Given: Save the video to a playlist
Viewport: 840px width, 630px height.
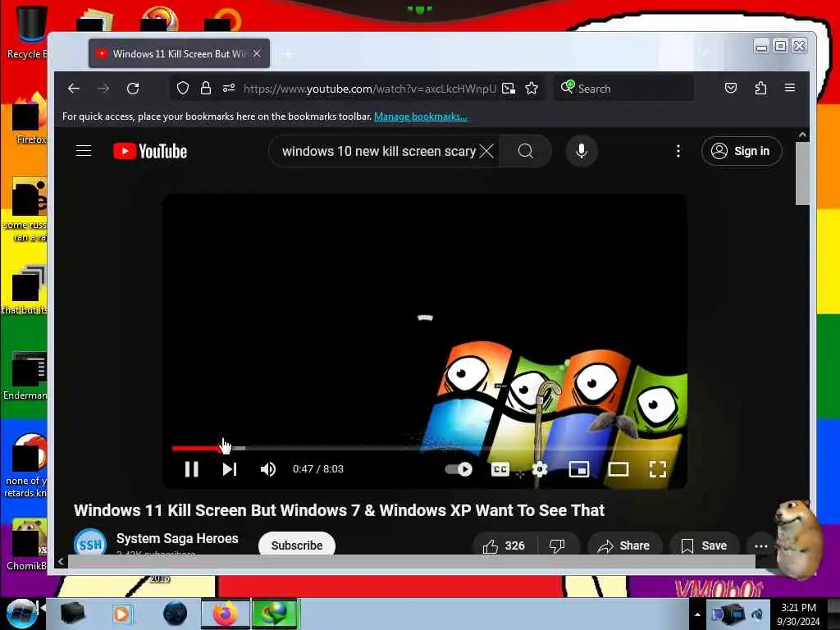Looking at the screenshot, I should pyautogui.click(x=704, y=546).
